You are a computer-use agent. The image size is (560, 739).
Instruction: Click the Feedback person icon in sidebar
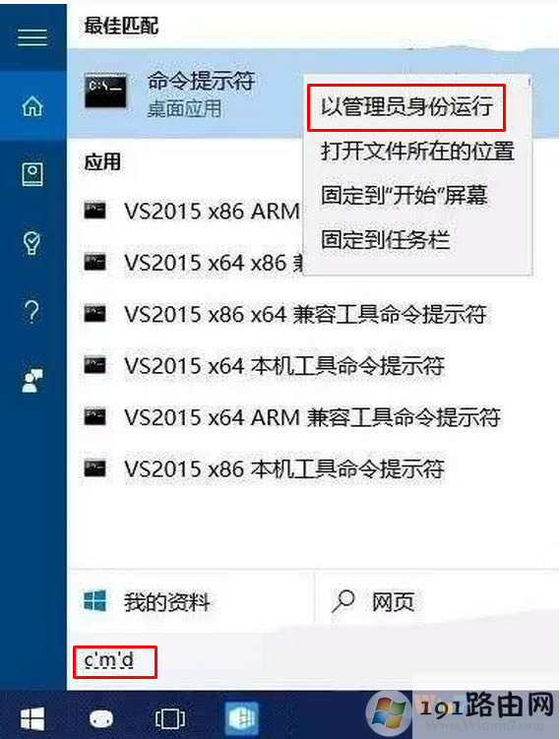click(32, 381)
